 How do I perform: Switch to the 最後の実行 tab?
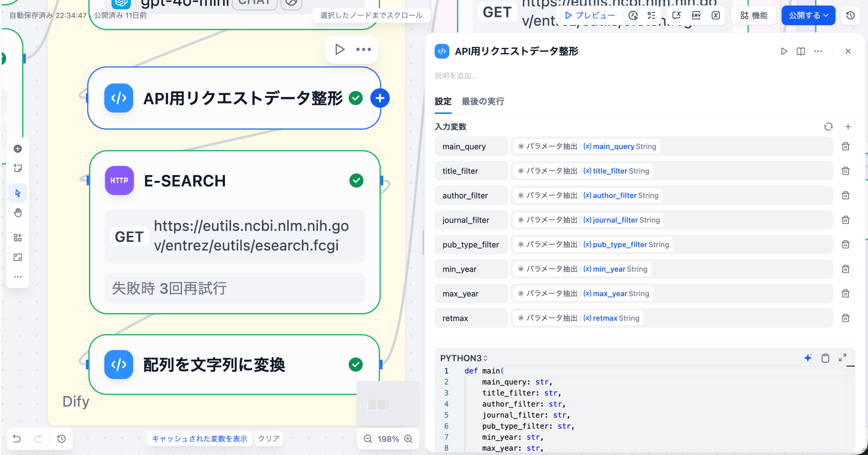click(482, 101)
